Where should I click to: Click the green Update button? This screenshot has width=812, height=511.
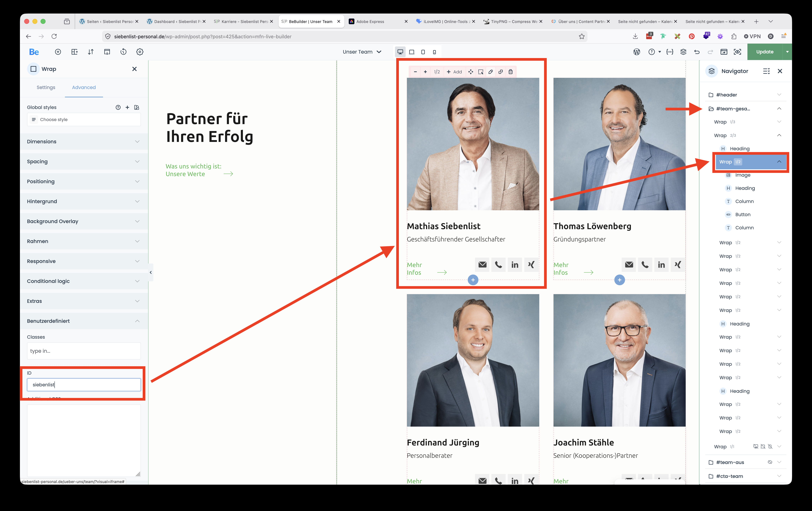(764, 52)
